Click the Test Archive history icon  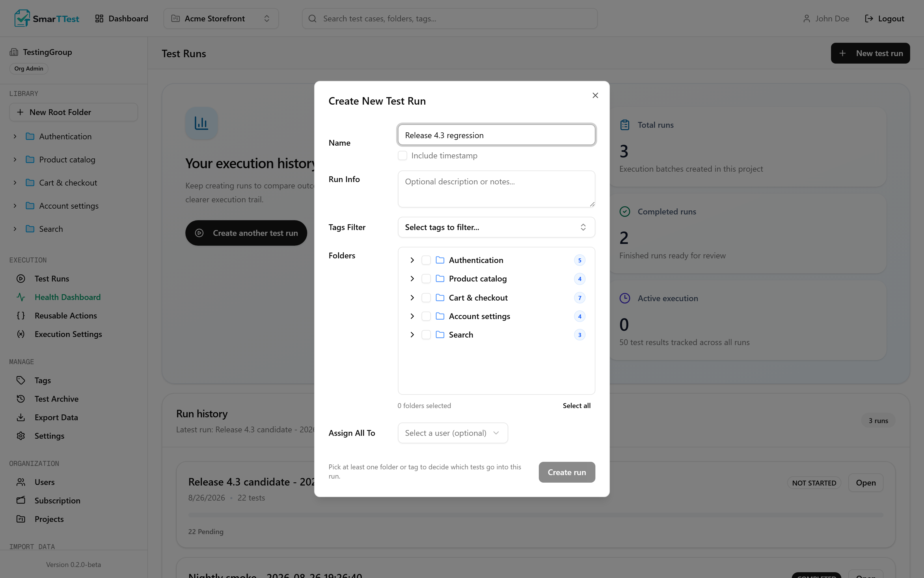(x=21, y=399)
